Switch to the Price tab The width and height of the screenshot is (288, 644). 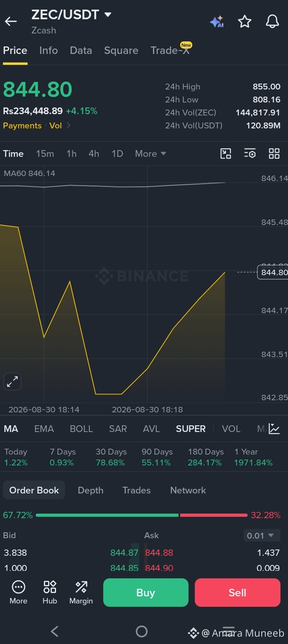(15, 51)
